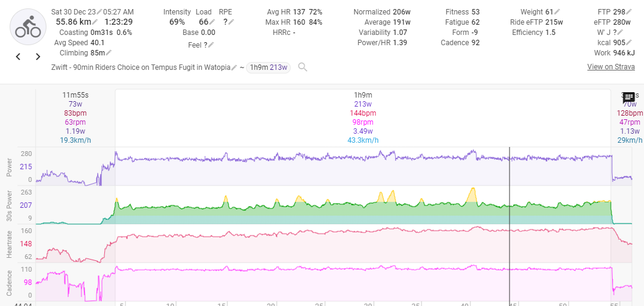The height and width of the screenshot is (306, 644).
Task: Click the Variability 1.07 value
Action: coord(400,33)
